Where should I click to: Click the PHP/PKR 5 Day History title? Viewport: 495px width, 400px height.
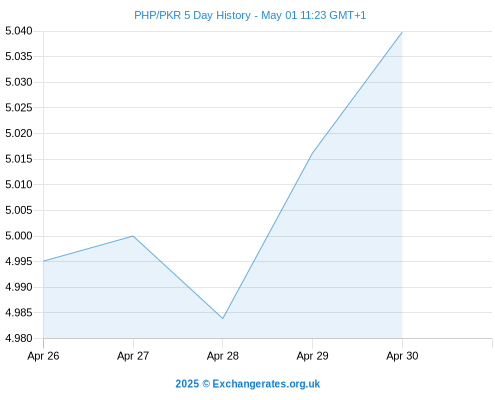[250, 15]
